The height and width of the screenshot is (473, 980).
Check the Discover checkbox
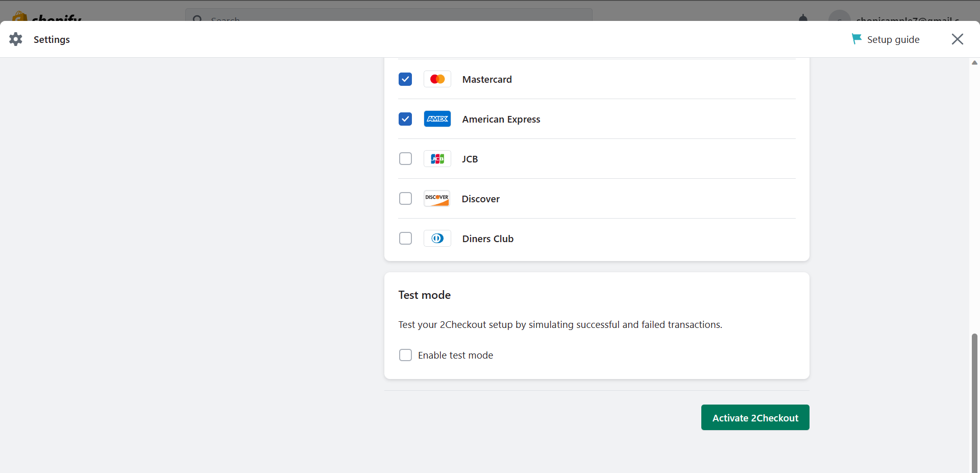(405, 199)
